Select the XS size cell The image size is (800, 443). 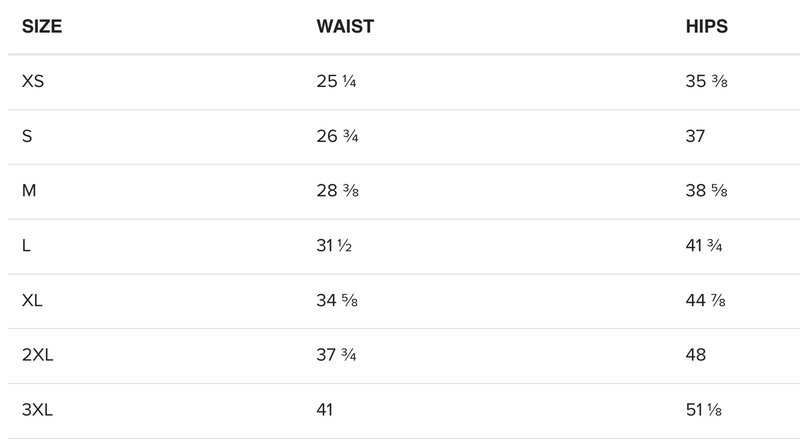[33, 82]
